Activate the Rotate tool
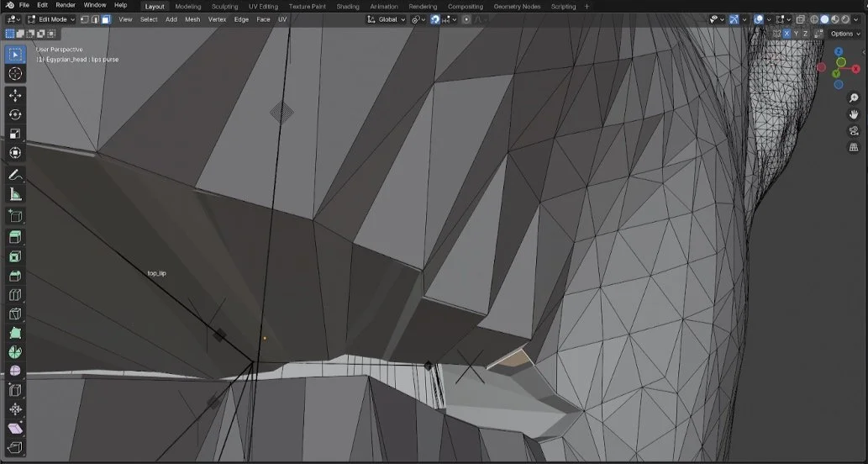The height and width of the screenshot is (464, 868). point(15,114)
